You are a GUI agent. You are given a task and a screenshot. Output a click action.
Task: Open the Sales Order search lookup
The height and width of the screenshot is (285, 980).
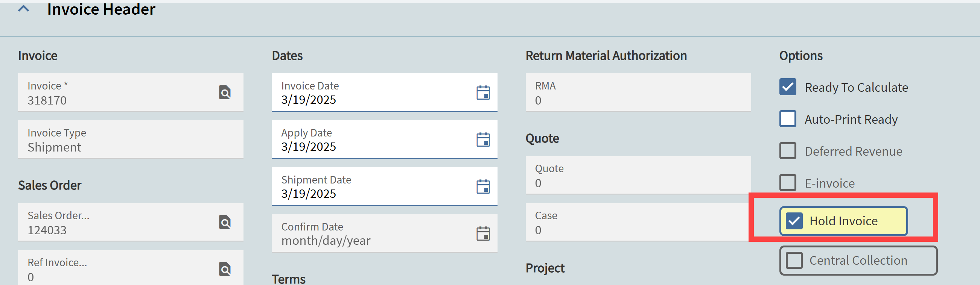tap(225, 222)
